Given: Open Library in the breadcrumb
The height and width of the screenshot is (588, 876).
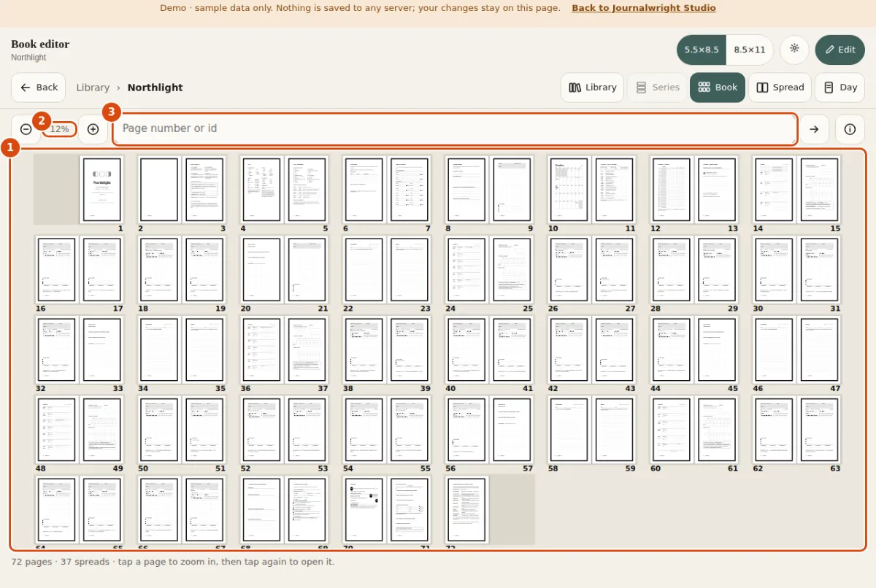Looking at the screenshot, I should pyautogui.click(x=93, y=88).
